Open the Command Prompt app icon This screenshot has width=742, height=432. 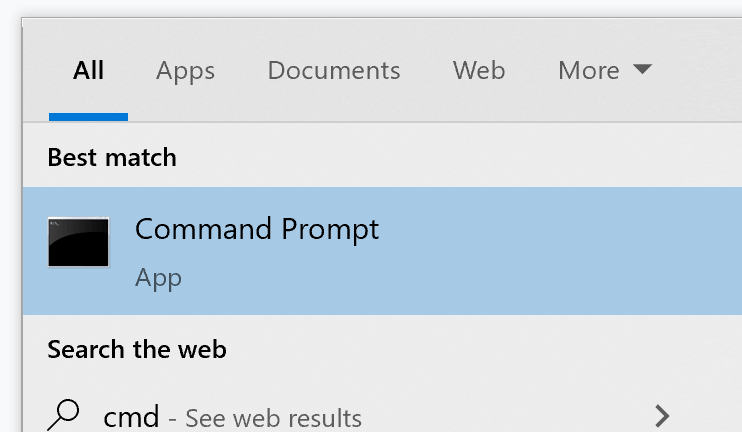point(78,243)
